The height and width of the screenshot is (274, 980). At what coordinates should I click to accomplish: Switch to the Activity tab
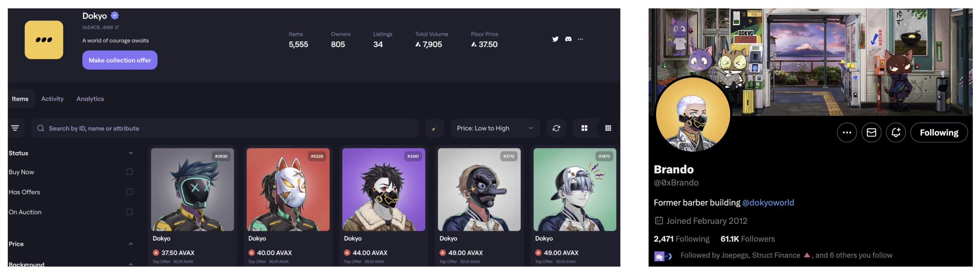tap(52, 99)
